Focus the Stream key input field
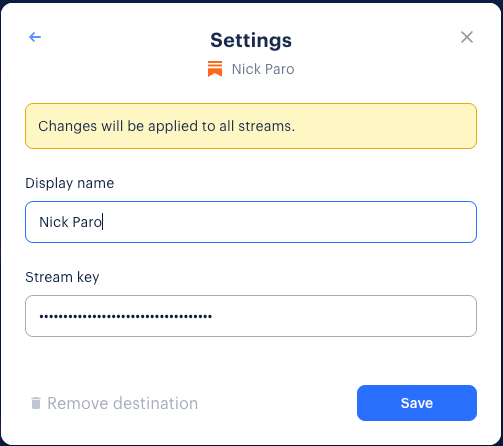The height and width of the screenshot is (446, 503). (251, 316)
